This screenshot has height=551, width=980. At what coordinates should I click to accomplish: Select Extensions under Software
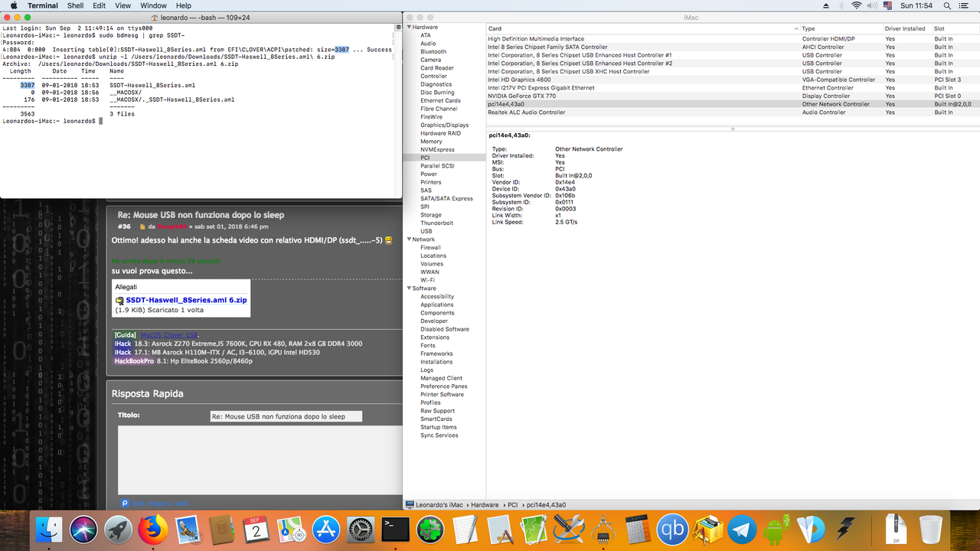pos(435,337)
